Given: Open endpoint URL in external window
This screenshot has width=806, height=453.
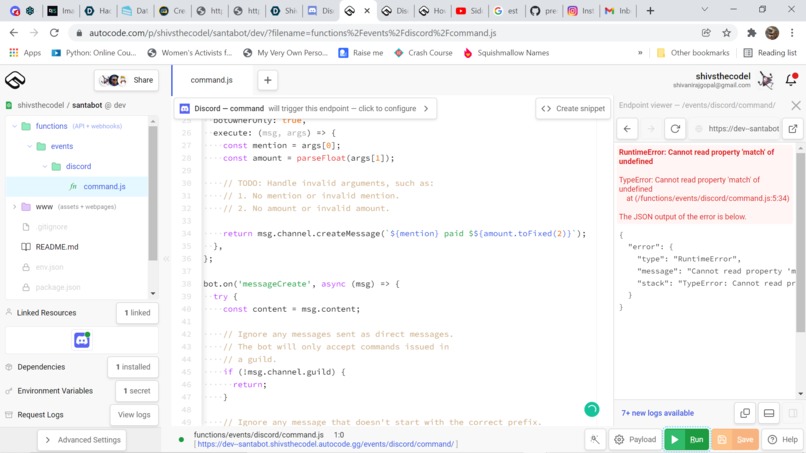Looking at the screenshot, I should tap(793, 129).
